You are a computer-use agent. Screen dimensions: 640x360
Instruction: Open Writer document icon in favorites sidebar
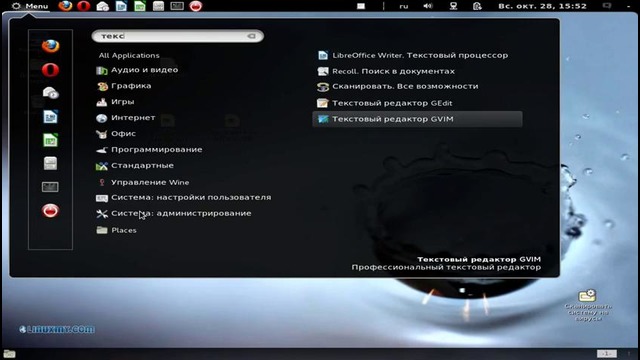click(x=51, y=117)
